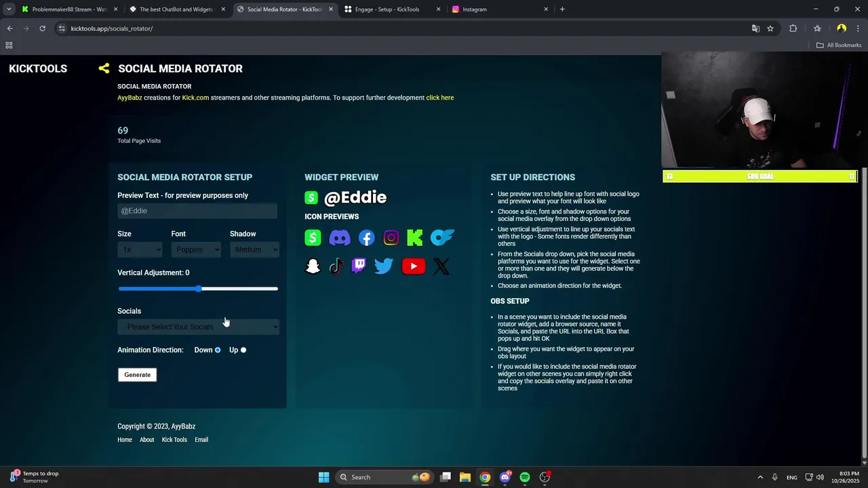Click the Vertical Adjustment slider handle

[198, 289]
